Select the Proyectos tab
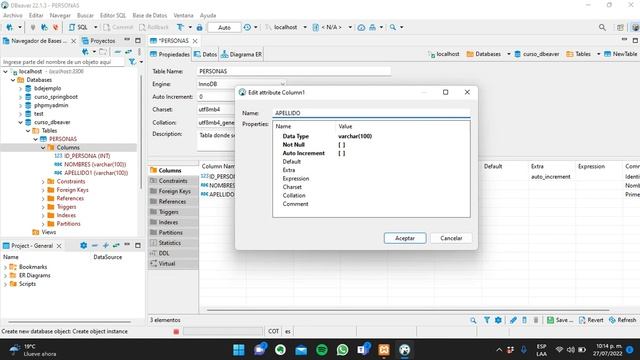The height and width of the screenshot is (360, 640). [99, 41]
